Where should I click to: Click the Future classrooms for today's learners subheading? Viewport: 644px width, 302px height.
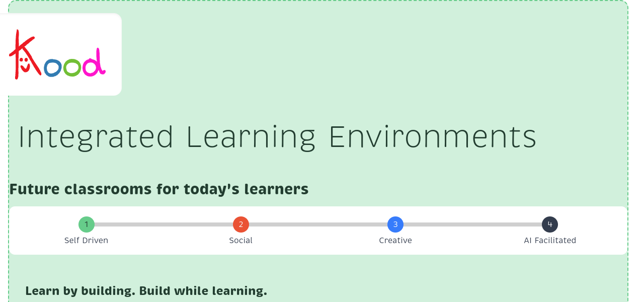(x=159, y=189)
